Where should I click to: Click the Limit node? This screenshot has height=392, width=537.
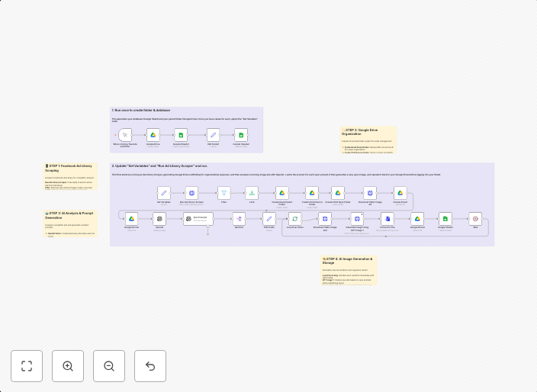252,193
